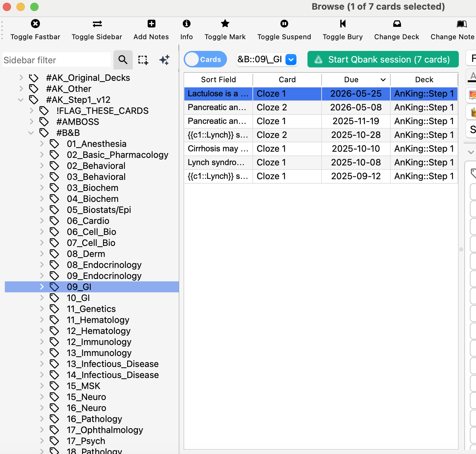Click the Toggle Bury icon
Image resolution: width=476 pixels, height=454 pixels.
(343, 24)
